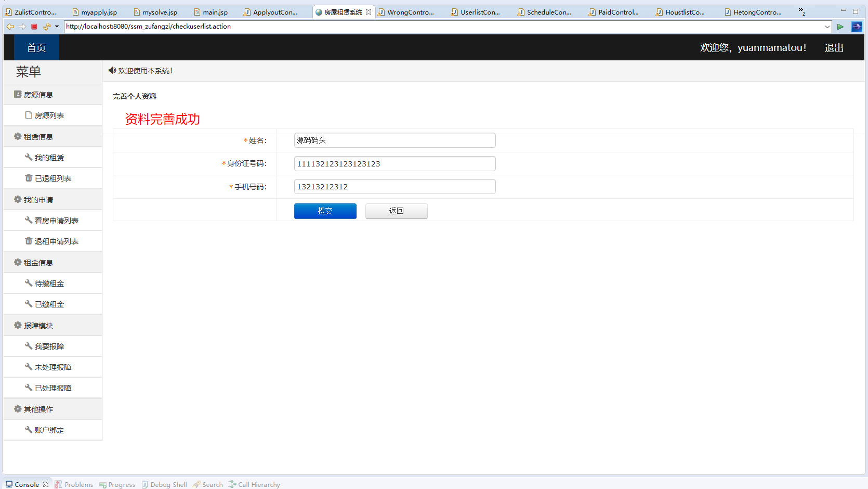Image resolution: width=868 pixels, height=489 pixels.
Task: Click the green Go arrow beside address bar
Action: tap(840, 27)
